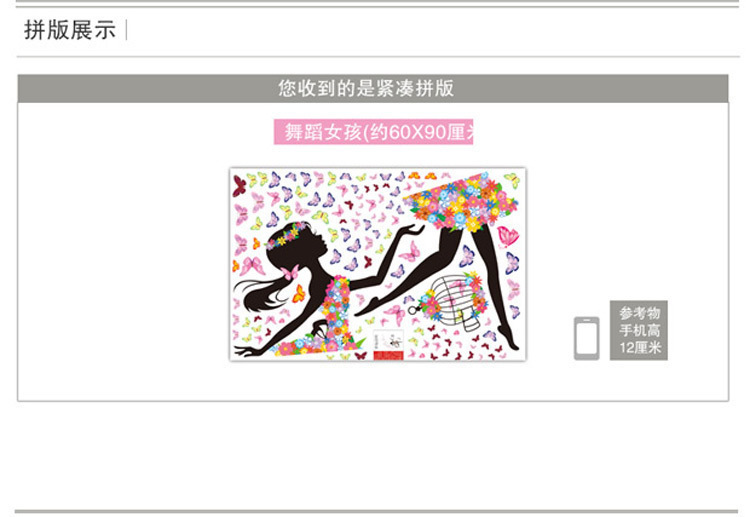The height and width of the screenshot is (517, 750).
Task: Click the 12厘米 text in reference box
Action: (x=640, y=347)
